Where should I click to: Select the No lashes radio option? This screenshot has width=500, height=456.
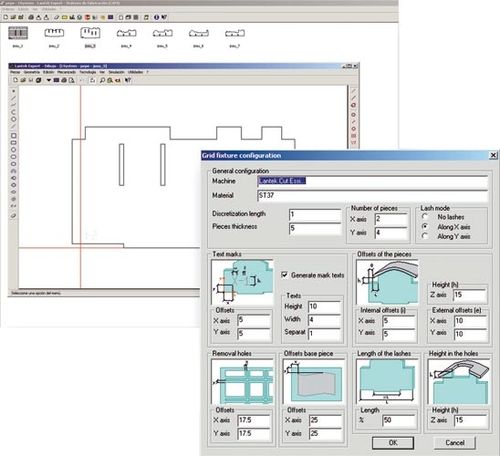tap(425, 217)
